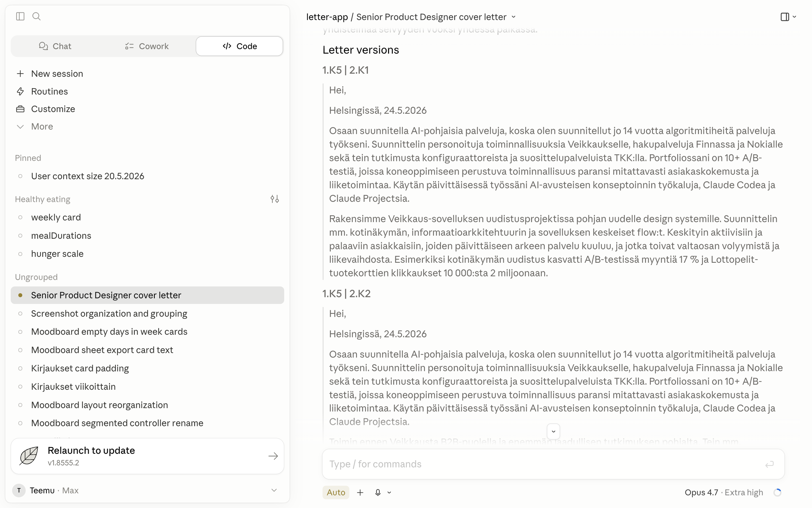Open Moodboard sheet export card text
The image size is (812, 508).
coord(147,350)
